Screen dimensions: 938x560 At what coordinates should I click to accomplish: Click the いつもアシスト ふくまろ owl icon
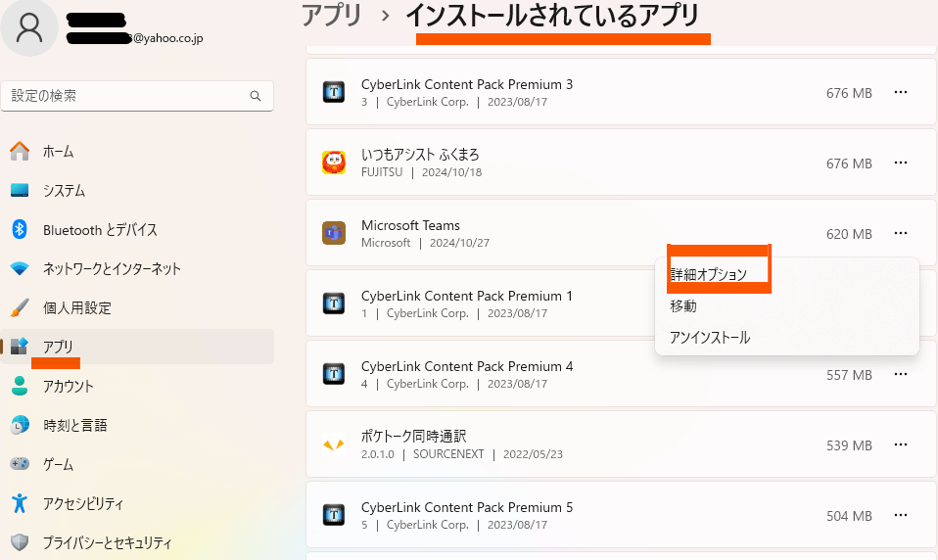point(334,163)
